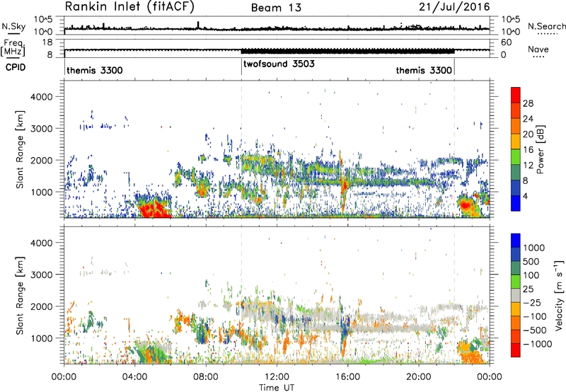
Task: Click the 'Velocity [m s⁻¹]' colorbar title
Action: tap(559, 295)
